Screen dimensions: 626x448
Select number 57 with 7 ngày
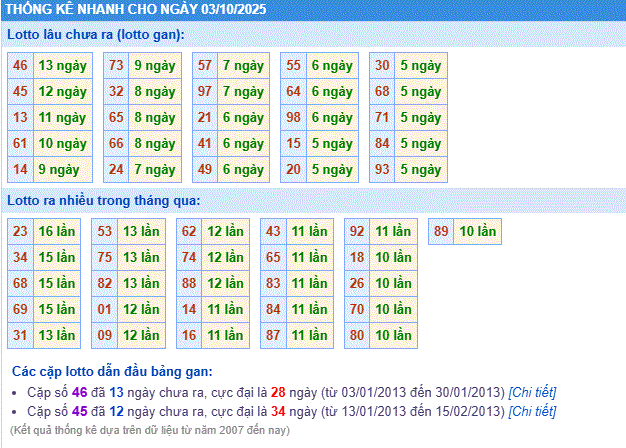coord(205,65)
